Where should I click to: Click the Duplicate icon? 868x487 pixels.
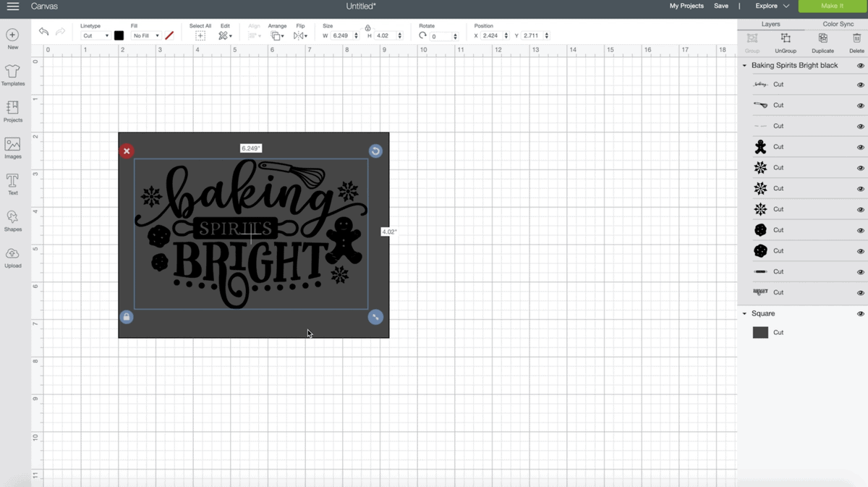pos(822,38)
